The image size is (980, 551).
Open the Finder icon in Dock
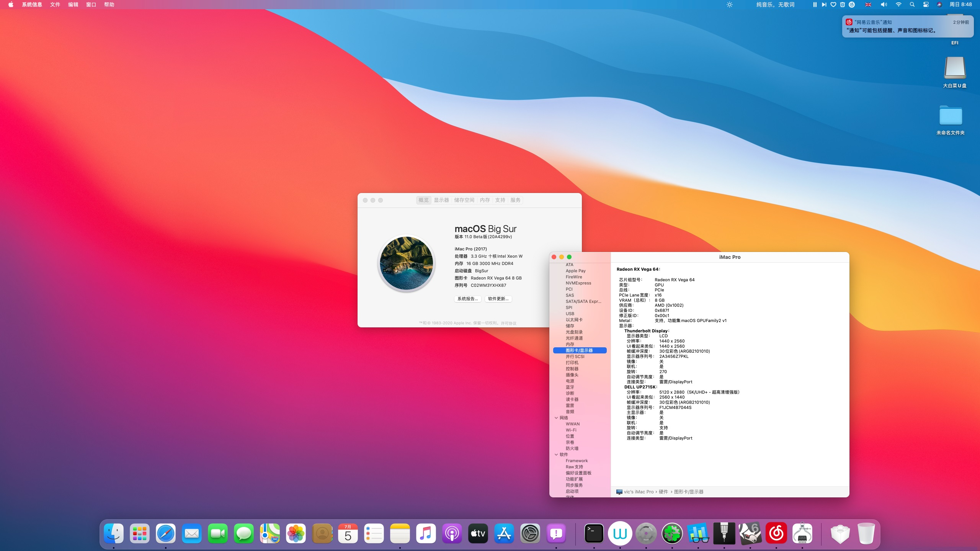[114, 533]
